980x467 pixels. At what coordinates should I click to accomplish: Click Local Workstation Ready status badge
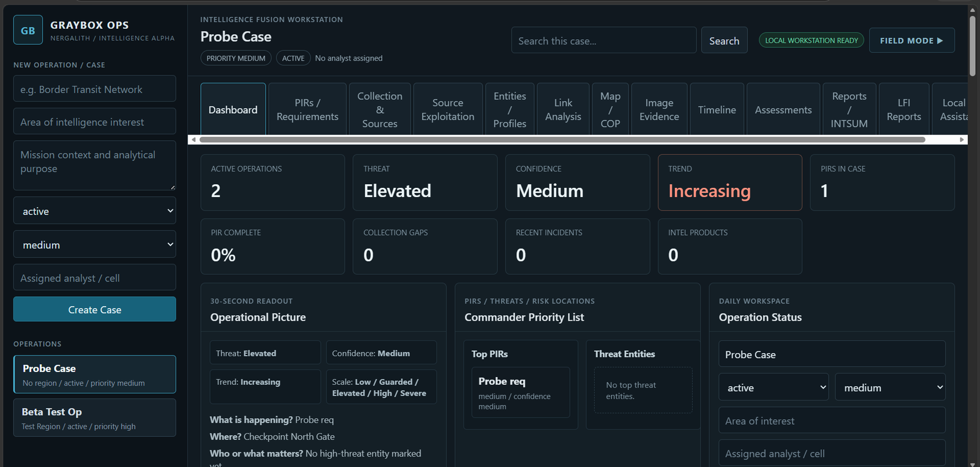pyautogui.click(x=812, y=40)
